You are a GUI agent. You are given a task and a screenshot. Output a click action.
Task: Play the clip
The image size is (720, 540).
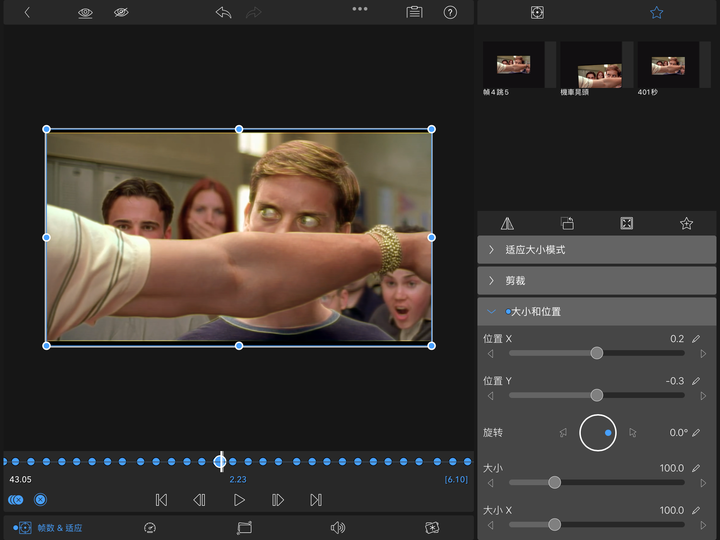(x=239, y=500)
